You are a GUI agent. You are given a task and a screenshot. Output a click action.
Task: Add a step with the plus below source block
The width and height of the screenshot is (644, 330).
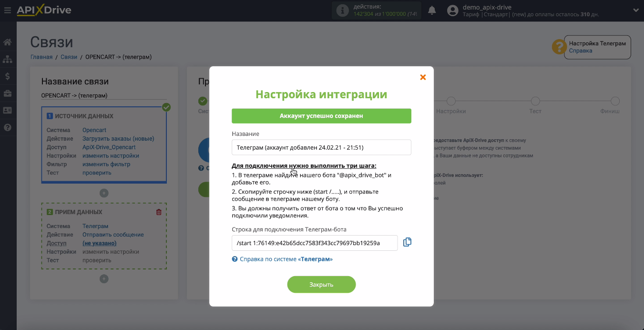pos(104,193)
